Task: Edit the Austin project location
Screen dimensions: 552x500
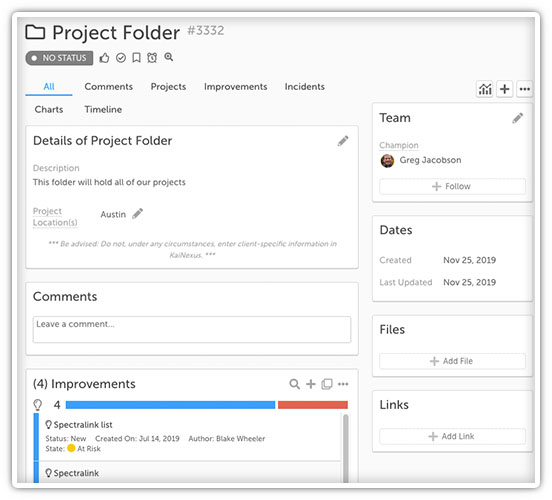Action: (x=137, y=214)
